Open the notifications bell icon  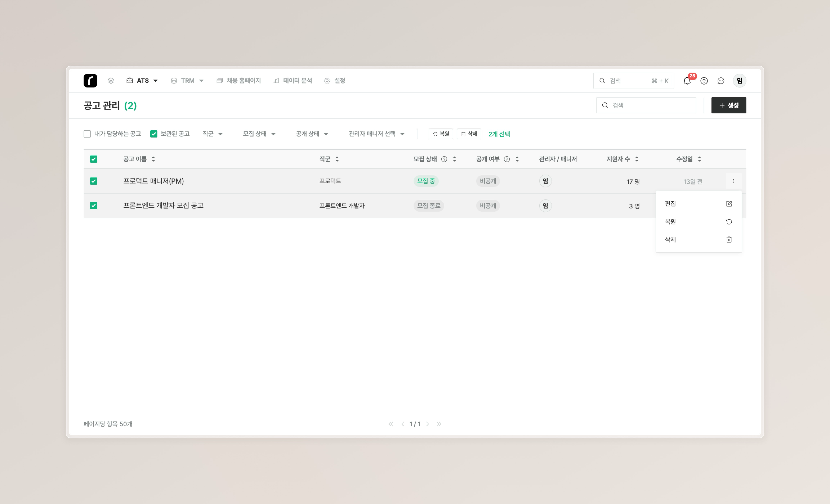(x=687, y=81)
